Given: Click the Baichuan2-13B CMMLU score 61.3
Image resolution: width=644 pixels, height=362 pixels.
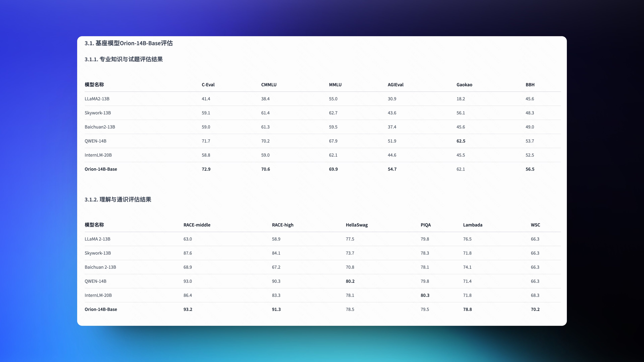Looking at the screenshot, I should pos(265,127).
